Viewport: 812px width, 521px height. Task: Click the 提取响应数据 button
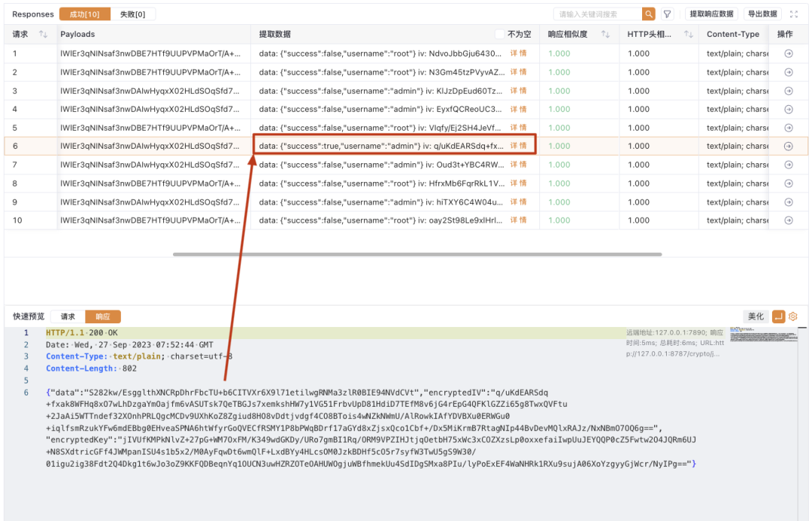click(711, 14)
